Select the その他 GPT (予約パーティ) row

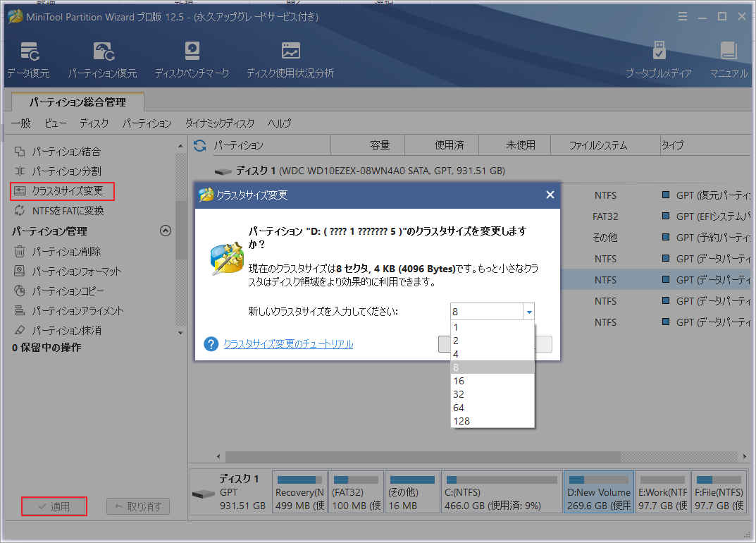coord(656,238)
